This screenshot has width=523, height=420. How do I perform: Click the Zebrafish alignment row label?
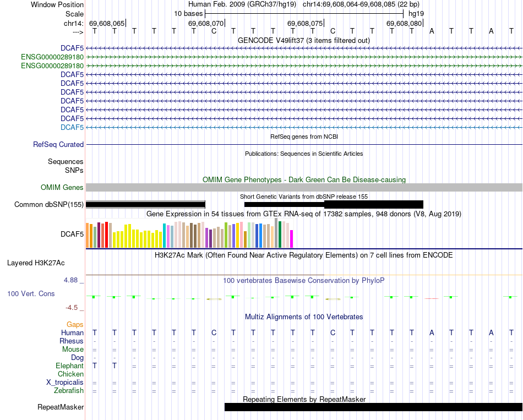(x=69, y=390)
